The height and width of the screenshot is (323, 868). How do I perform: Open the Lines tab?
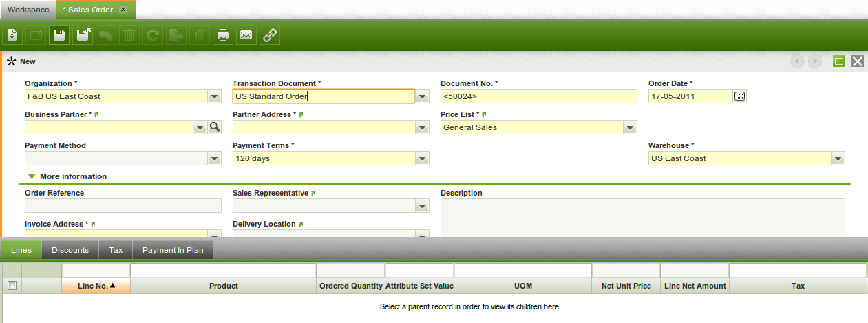coord(21,250)
